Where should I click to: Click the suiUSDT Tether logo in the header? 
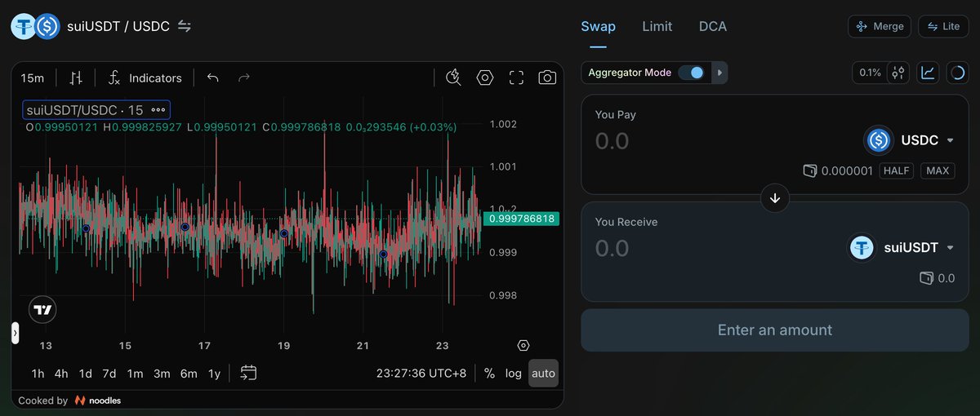pyautogui.click(x=23, y=26)
